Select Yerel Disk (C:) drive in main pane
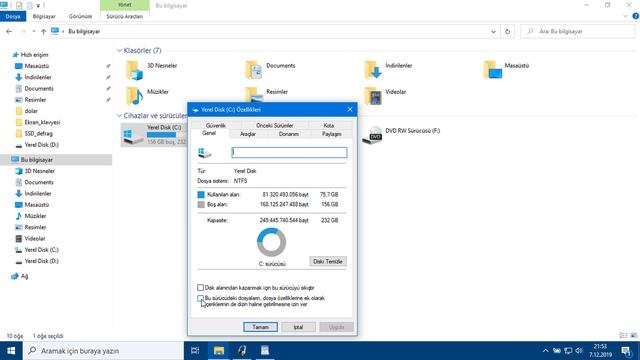This screenshot has height=360, width=640. click(x=154, y=135)
